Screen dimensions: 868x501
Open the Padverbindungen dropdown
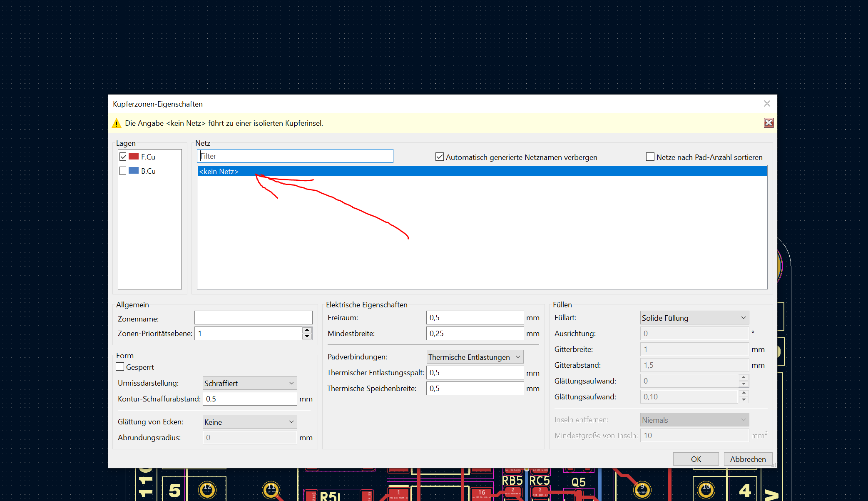[475, 357]
